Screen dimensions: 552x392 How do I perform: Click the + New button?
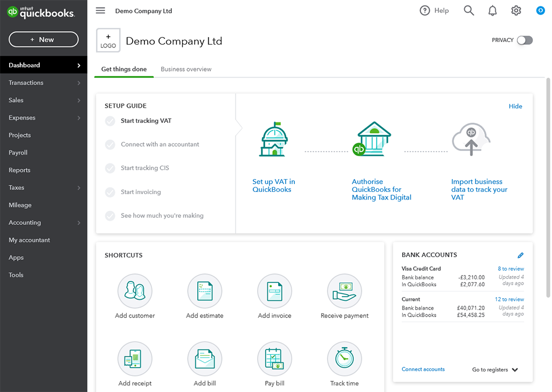pos(44,39)
